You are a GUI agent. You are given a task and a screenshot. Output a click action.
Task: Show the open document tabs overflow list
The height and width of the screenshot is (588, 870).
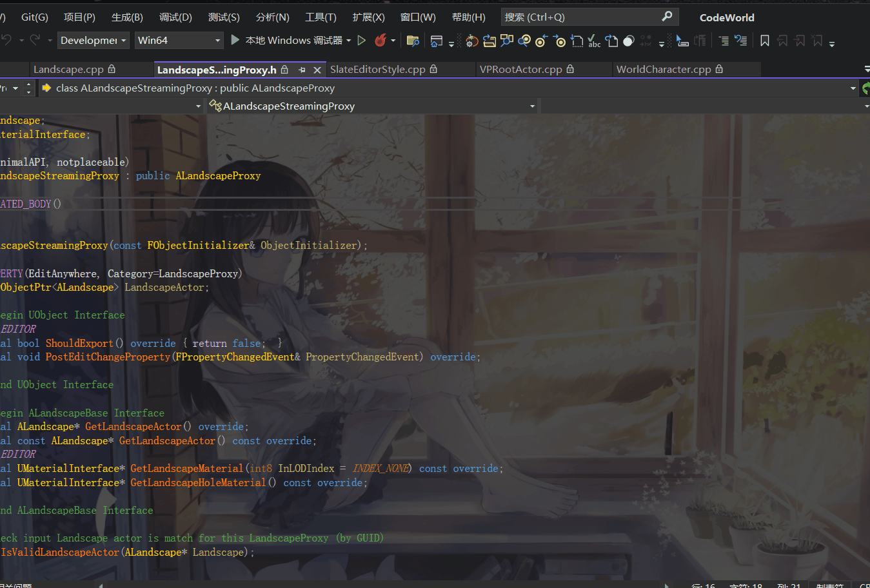coord(866,69)
